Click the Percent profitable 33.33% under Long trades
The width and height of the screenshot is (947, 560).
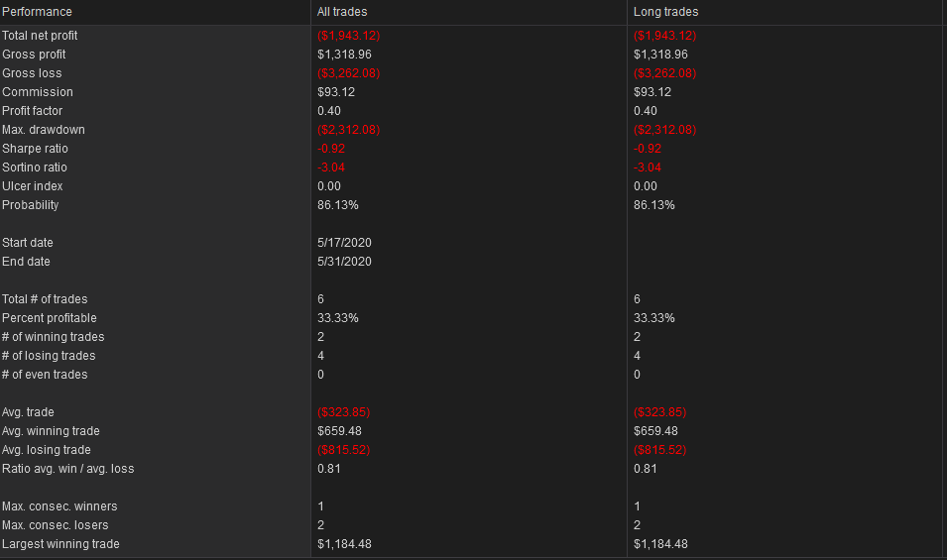point(654,318)
